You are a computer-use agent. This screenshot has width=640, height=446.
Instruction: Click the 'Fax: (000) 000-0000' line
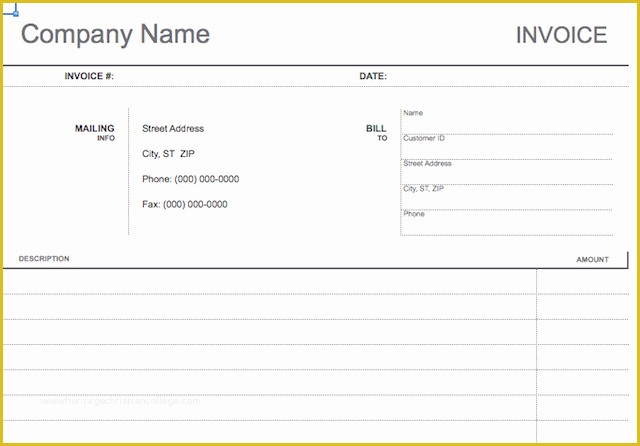click(184, 204)
